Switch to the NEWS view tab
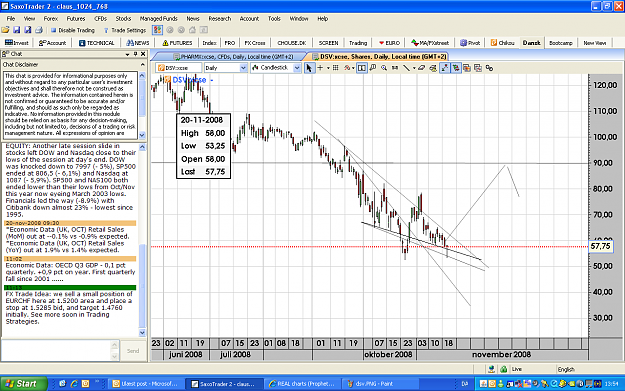The width and height of the screenshot is (625, 391). click(138, 43)
